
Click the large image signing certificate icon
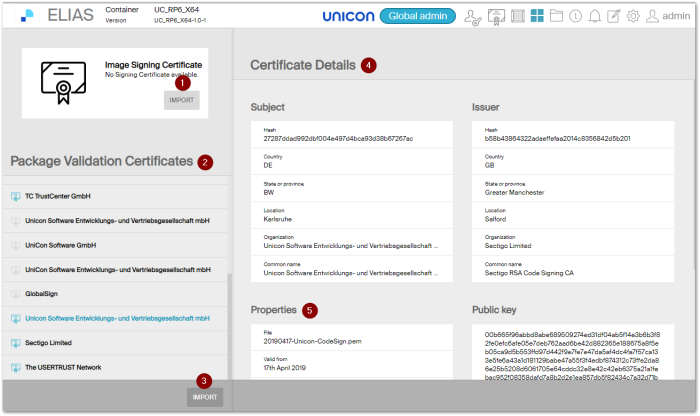63,83
